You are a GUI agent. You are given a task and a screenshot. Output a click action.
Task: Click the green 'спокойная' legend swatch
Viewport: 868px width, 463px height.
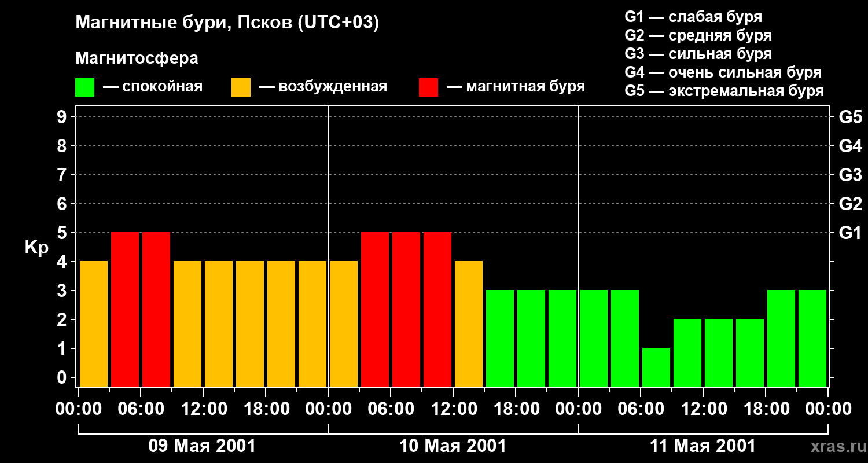pyautogui.click(x=84, y=87)
